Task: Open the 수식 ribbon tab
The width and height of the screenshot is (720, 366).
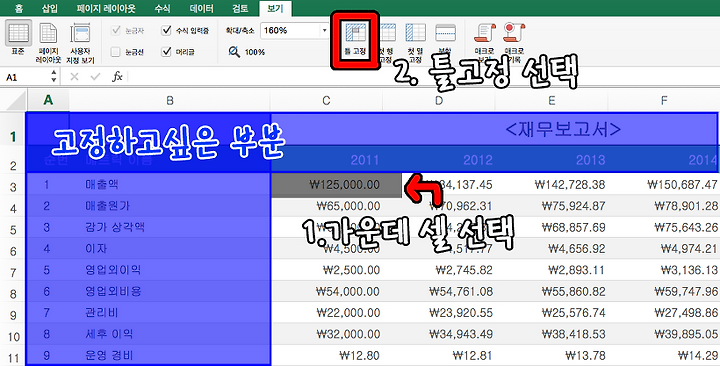Action: [x=163, y=8]
